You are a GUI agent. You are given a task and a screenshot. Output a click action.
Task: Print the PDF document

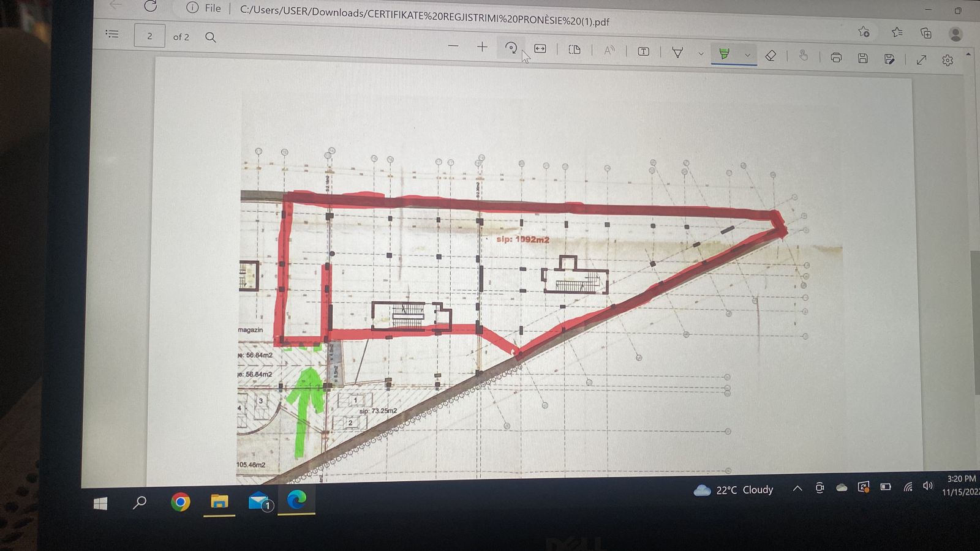[x=836, y=58]
